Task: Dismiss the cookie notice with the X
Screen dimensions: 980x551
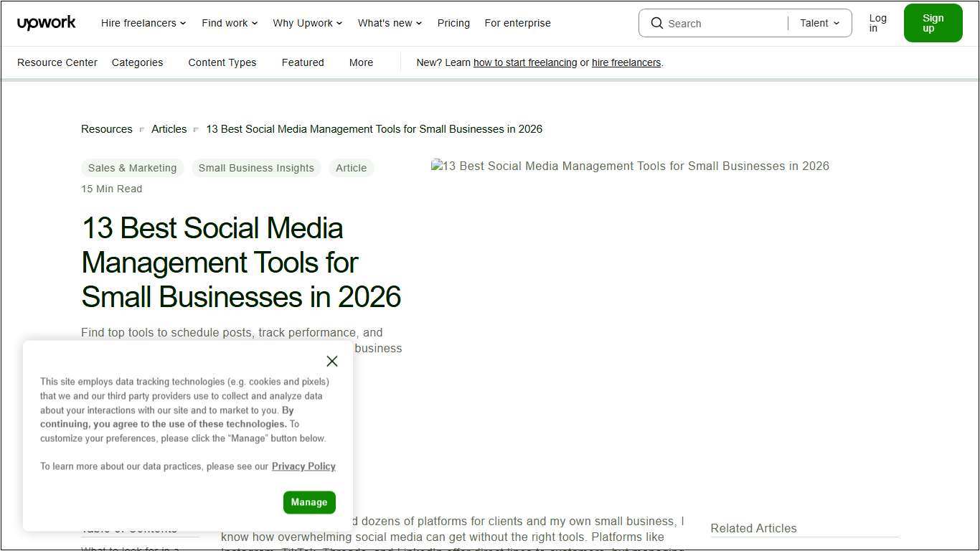Action: tap(331, 361)
